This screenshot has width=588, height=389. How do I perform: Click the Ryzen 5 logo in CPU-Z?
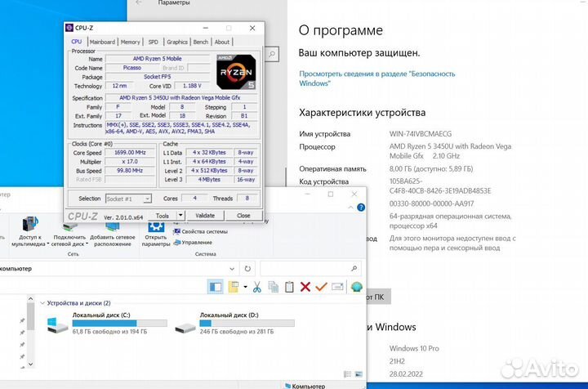tap(236, 72)
